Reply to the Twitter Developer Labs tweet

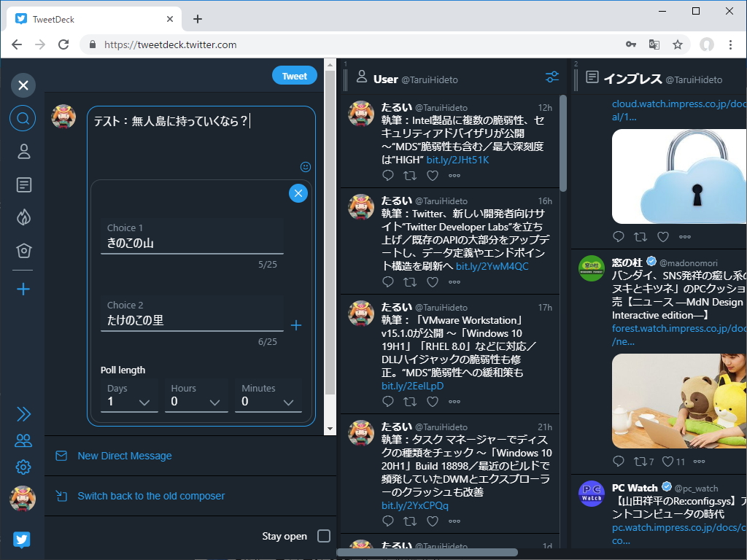click(x=387, y=282)
